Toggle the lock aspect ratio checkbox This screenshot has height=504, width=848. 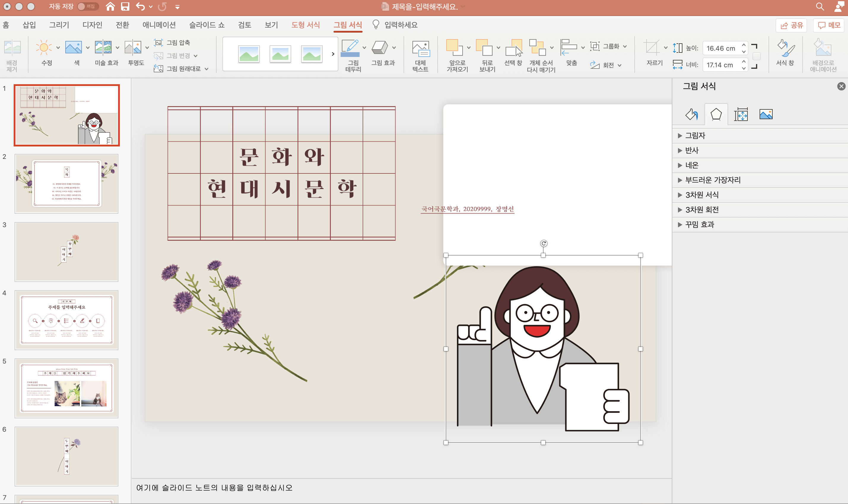[756, 56]
